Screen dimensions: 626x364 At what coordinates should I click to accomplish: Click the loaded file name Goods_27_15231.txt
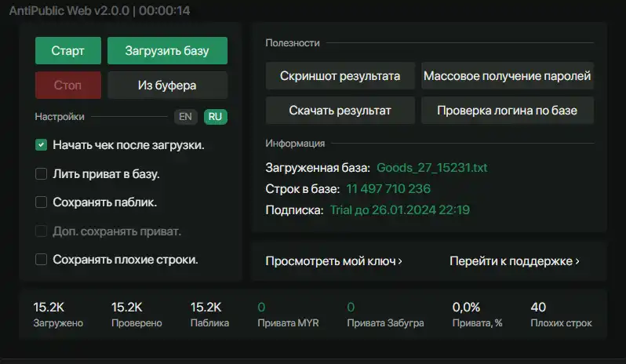432,168
